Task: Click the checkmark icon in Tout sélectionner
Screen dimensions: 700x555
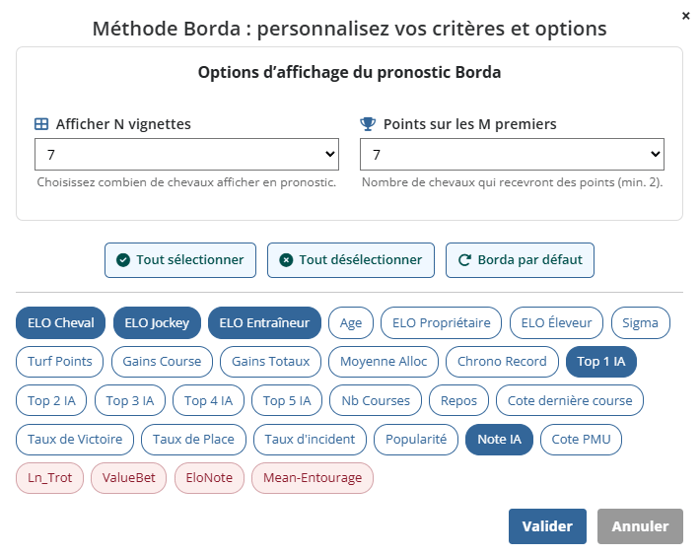Action: point(123,260)
